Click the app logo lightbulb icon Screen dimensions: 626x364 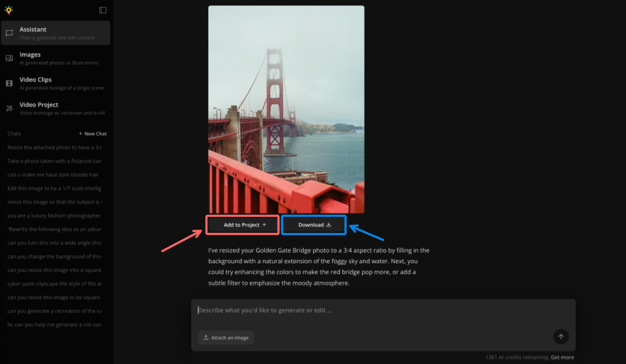pyautogui.click(x=9, y=10)
